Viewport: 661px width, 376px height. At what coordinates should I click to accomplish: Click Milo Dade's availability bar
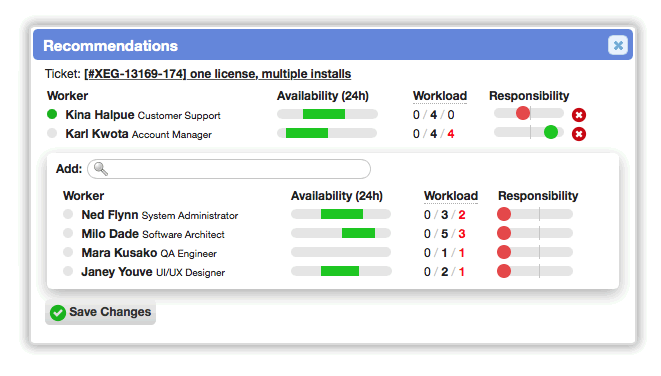click(341, 233)
